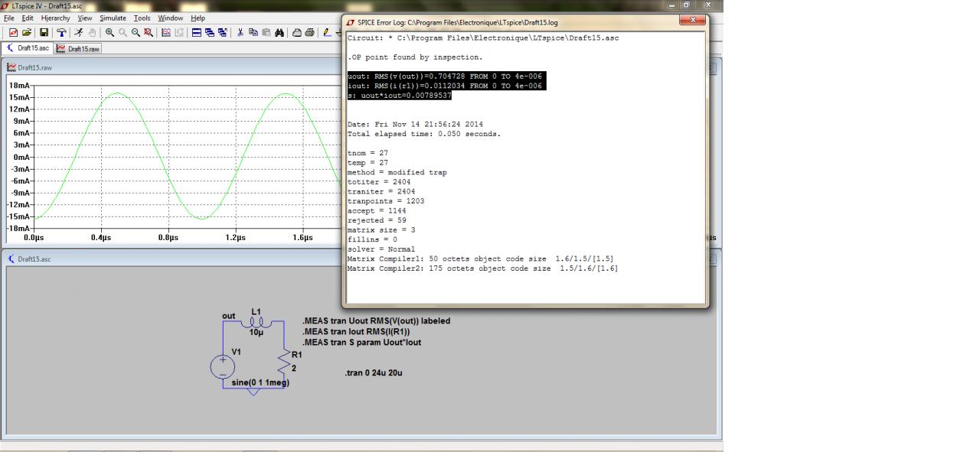Click the Tile Windows Horizontally icon
Viewport: 980px width, 452px height.
click(197, 33)
